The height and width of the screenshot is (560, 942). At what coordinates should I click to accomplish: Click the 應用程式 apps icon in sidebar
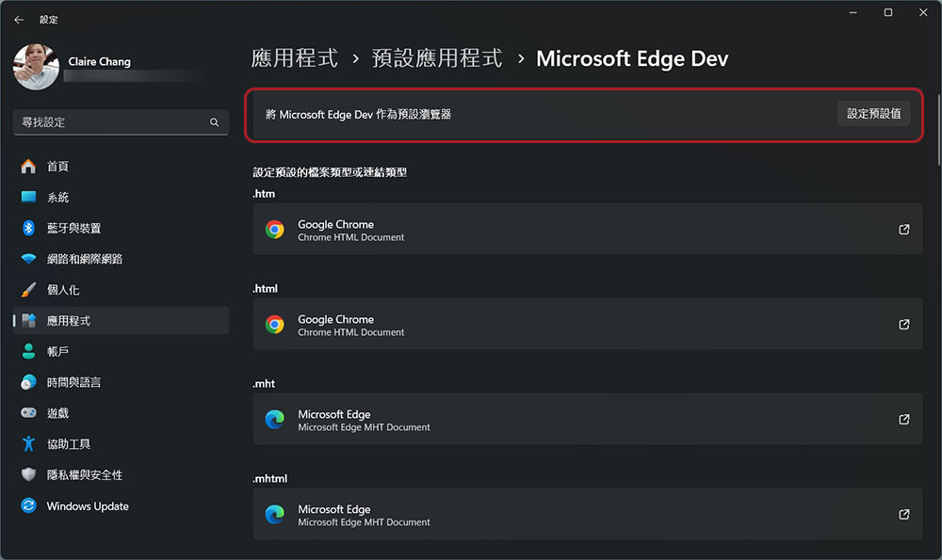(28, 321)
